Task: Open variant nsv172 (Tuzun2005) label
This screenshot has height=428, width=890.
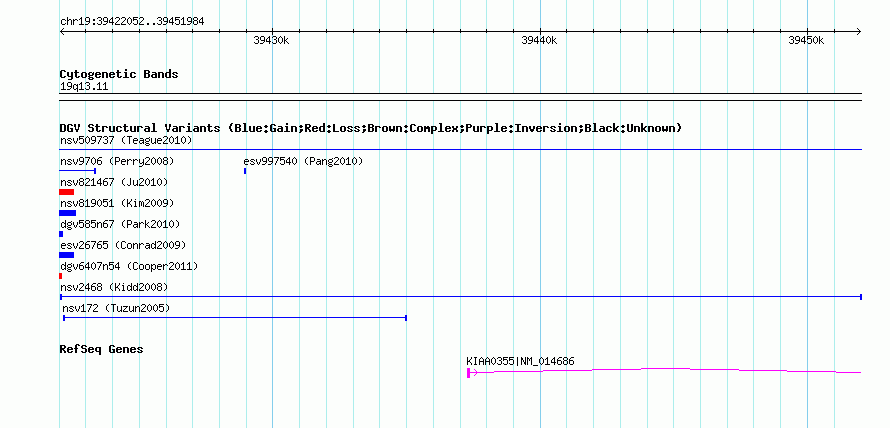Action: (x=116, y=308)
